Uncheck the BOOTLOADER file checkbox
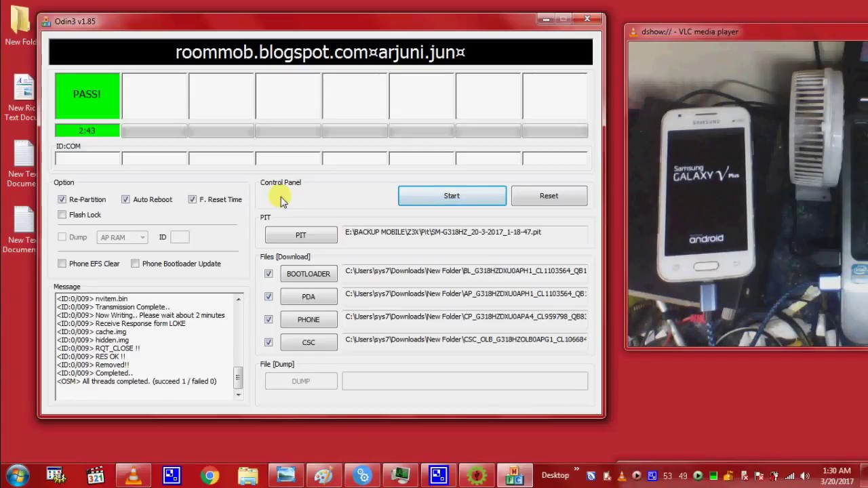Viewport: 868px width, 488px height. click(x=269, y=274)
